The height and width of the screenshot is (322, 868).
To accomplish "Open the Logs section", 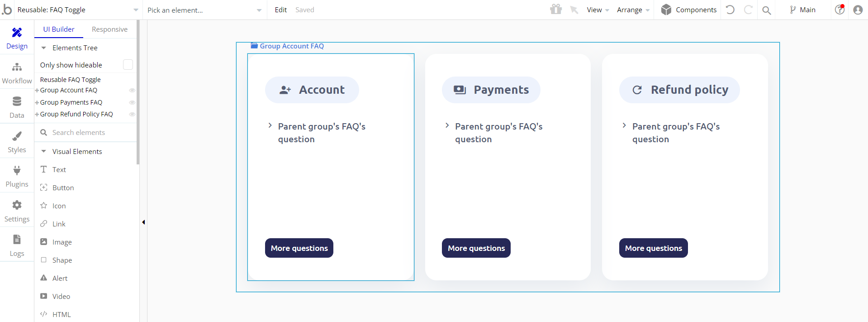I will [x=17, y=245].
